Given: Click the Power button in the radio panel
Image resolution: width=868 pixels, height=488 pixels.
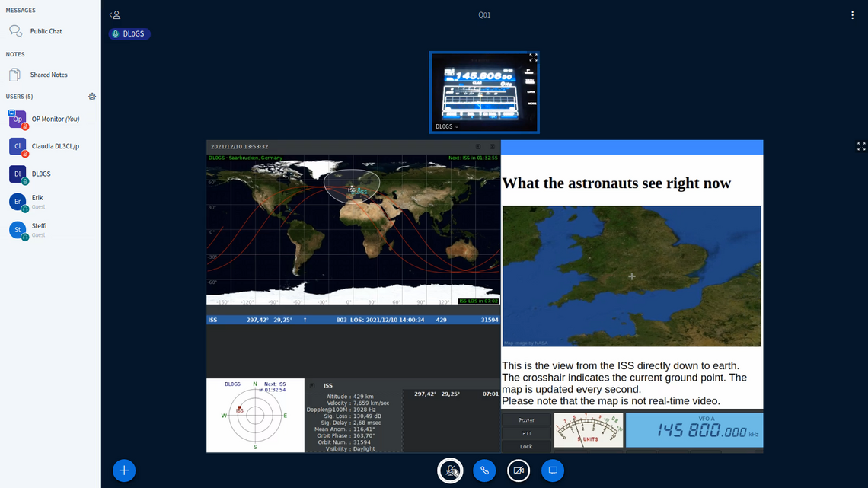Looking at the screenshot, I should click(526, 420).
